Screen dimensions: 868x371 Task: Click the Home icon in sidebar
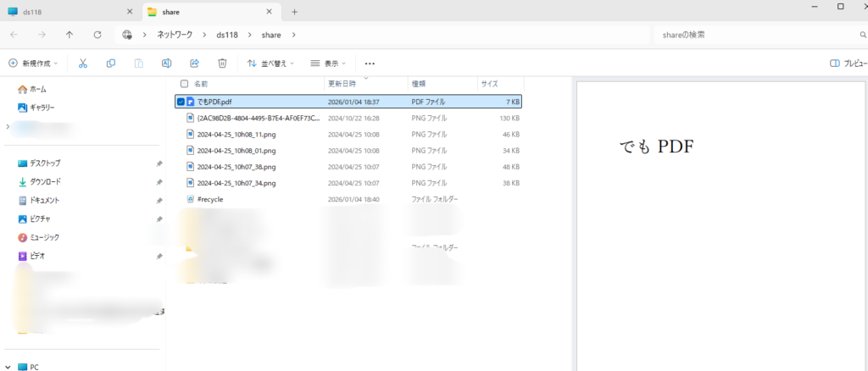[23, 89]
